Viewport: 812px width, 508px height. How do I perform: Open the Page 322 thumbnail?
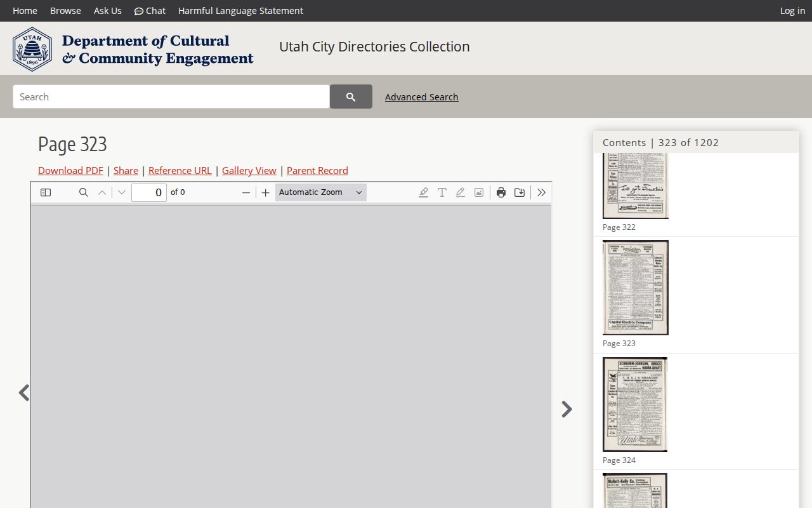pos(635,186)
